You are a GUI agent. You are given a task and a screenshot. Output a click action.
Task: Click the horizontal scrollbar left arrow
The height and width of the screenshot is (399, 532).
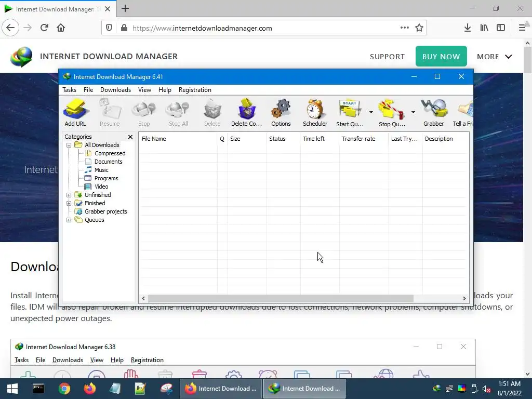[143, 299]
